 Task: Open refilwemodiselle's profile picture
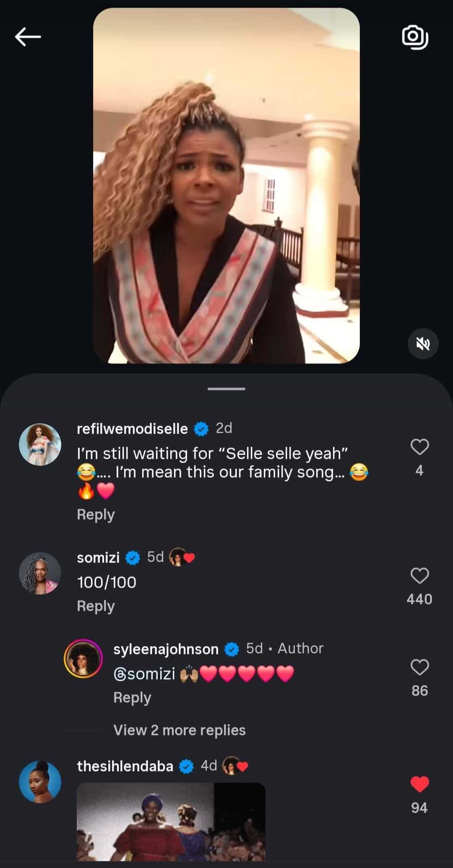point(40,444)
